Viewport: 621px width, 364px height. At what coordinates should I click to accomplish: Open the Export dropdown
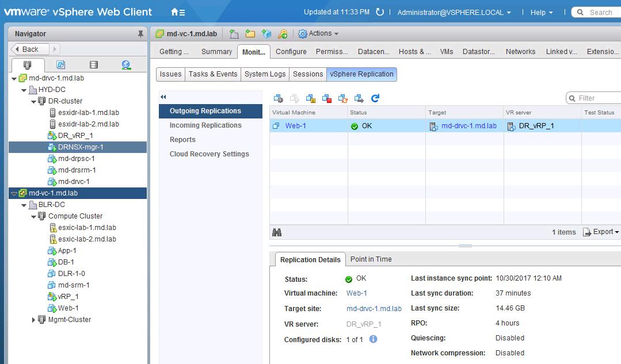(x=601, y=232)
